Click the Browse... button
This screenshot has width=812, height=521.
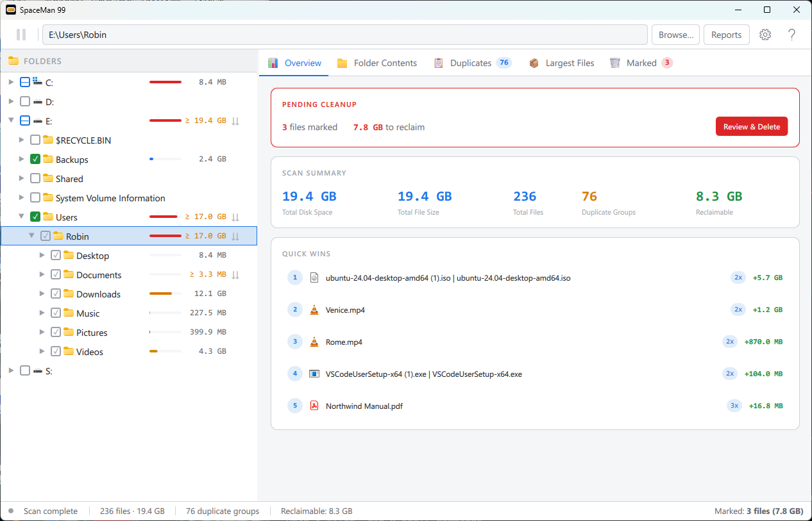(676, 35)
